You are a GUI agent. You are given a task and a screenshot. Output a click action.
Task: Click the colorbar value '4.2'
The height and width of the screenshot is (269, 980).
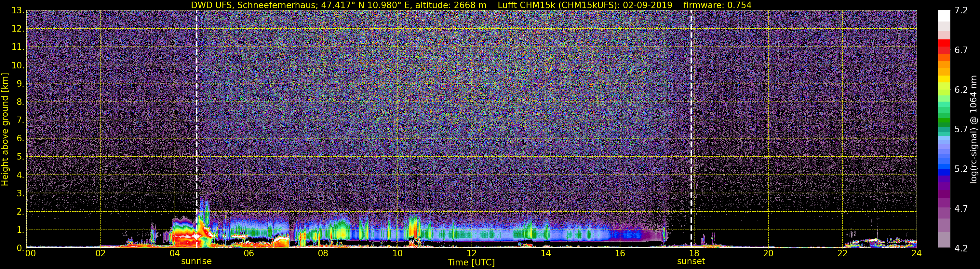click(961, 248)
